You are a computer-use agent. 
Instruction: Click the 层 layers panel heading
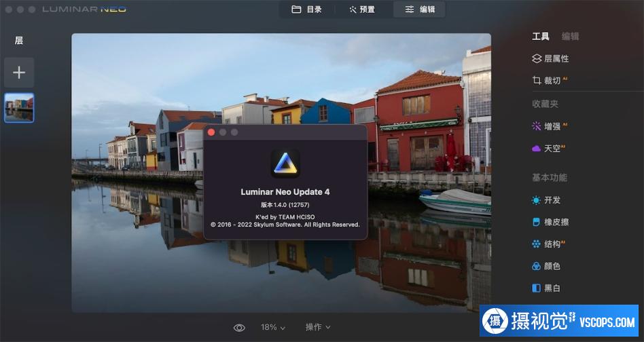pos(19,41)
